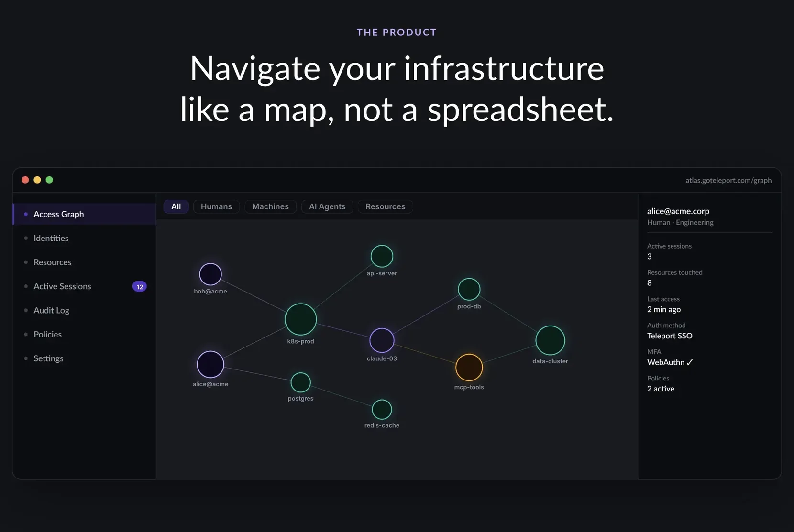
Task: Click the '2 min ago' last access value
Action: click(664, 309)
